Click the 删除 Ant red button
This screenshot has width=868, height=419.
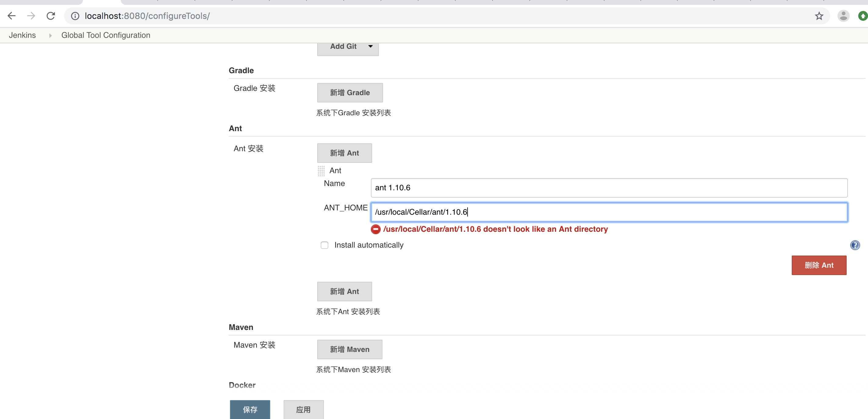[819, 265]
